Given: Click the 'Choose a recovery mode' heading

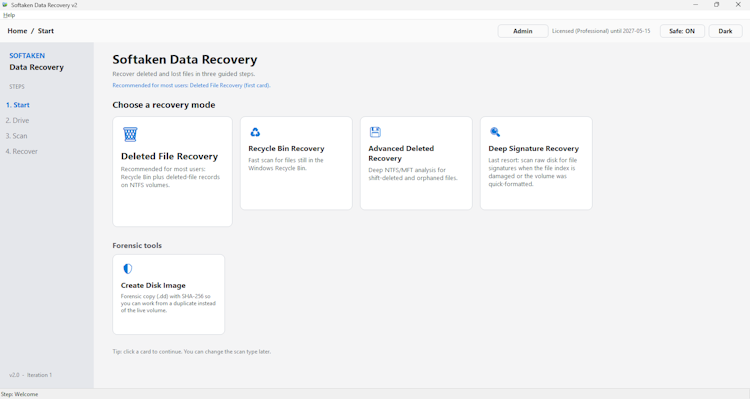Looking at the screenshot, I should click(164, 105).
